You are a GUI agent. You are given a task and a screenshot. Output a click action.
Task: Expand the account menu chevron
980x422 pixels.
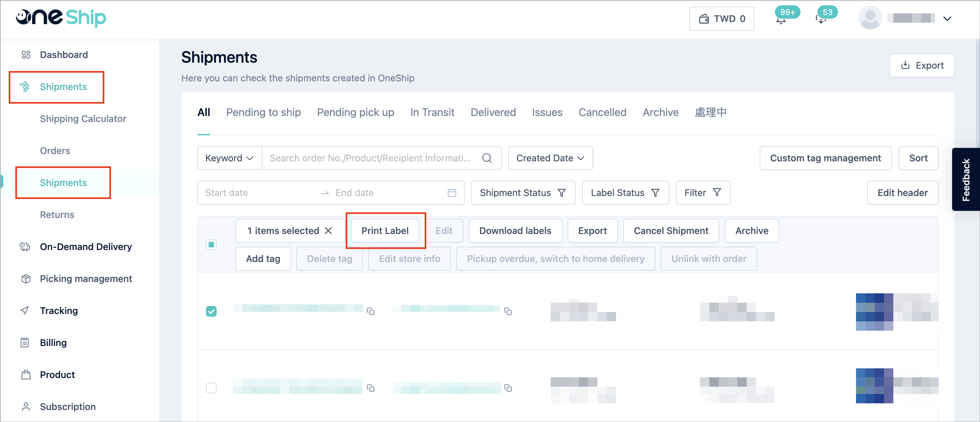947,18
